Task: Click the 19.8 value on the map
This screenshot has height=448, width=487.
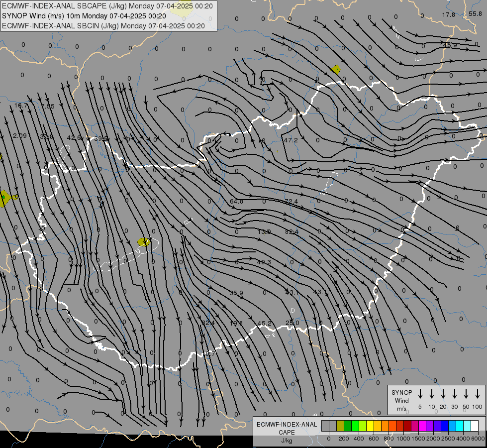Action: coord(236,324)
